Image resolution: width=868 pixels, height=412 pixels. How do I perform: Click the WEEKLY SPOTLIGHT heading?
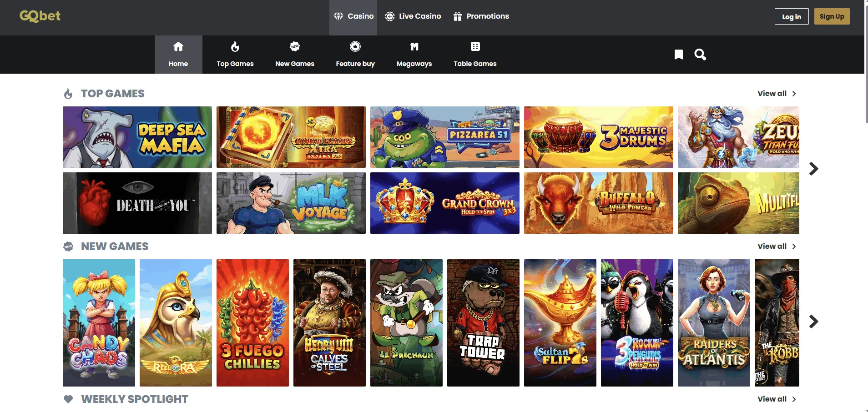(135, 399)
